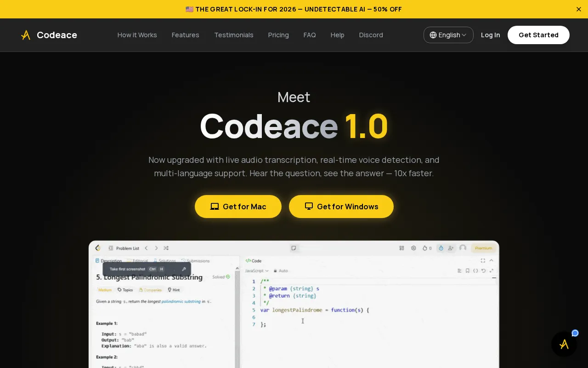Click the Codeace logo icon
588x368 pixels.
(x=26, y=35)
